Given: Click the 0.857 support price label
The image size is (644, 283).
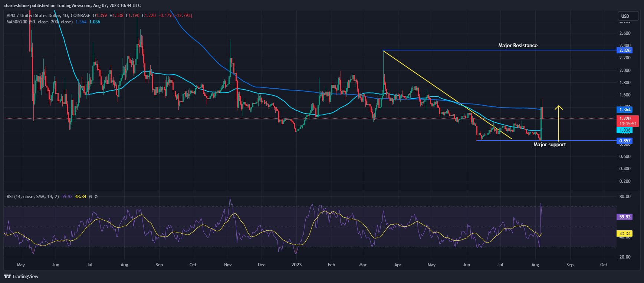Looking at the screenshot, I should tap(625, 141).
